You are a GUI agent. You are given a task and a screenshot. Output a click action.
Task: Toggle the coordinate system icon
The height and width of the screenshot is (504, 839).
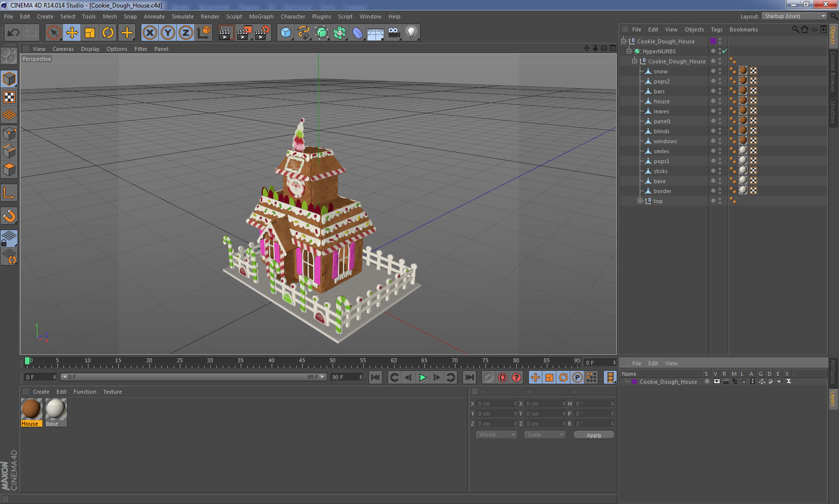pos(204,33)
